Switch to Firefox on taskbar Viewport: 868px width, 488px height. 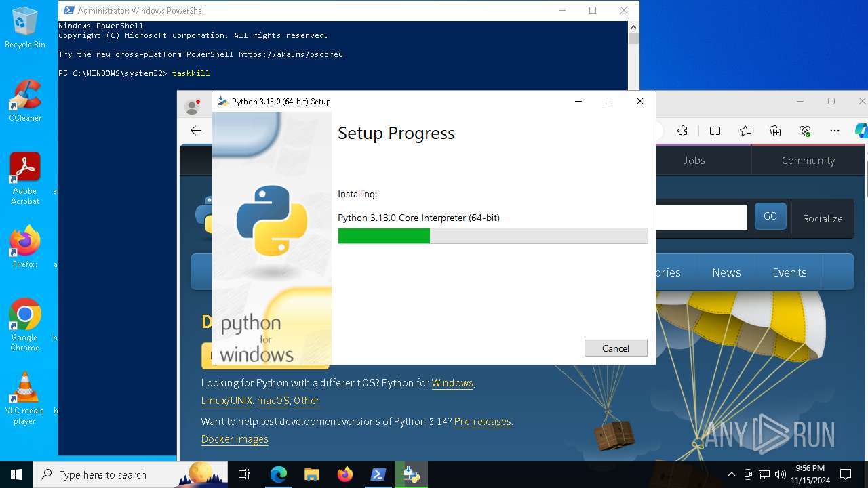click(344, 474)
